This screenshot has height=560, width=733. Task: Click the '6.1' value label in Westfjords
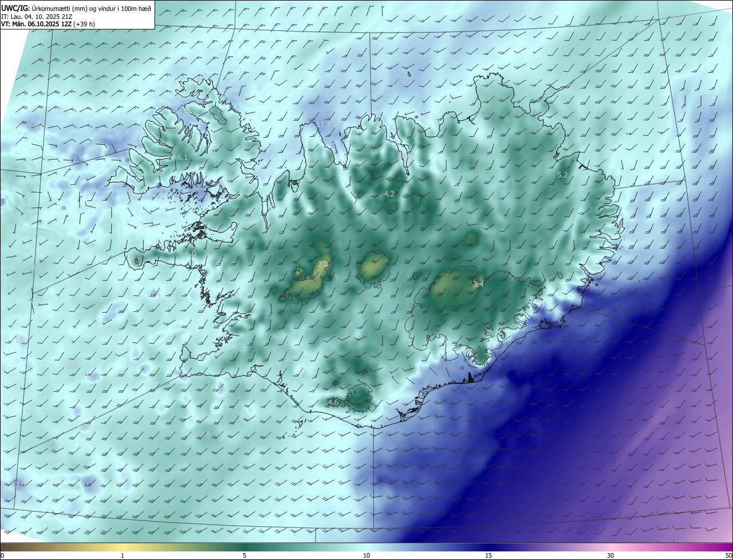click(x=183, y=157)
